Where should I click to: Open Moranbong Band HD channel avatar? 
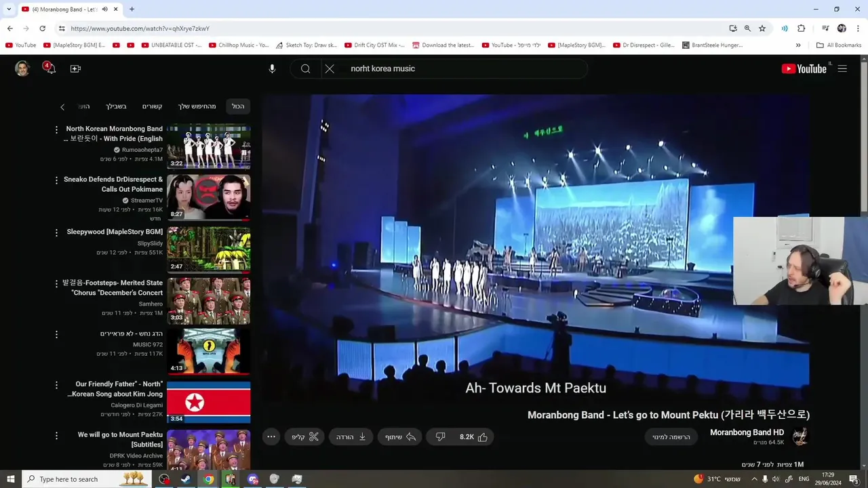pyautogui.click(x=800, y=436)
